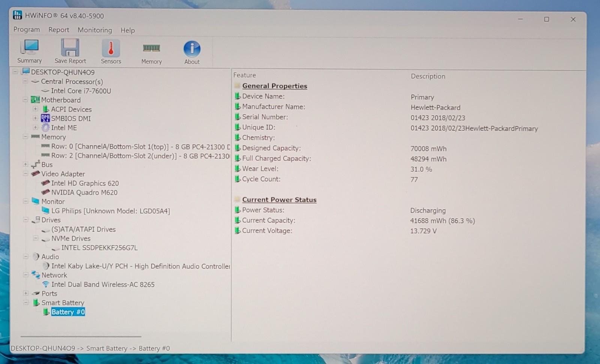Viewport: 600px width, 364px height.
Task: Click the Hewlett-Packard manufacturer value
Action: (x=435, y=107)
